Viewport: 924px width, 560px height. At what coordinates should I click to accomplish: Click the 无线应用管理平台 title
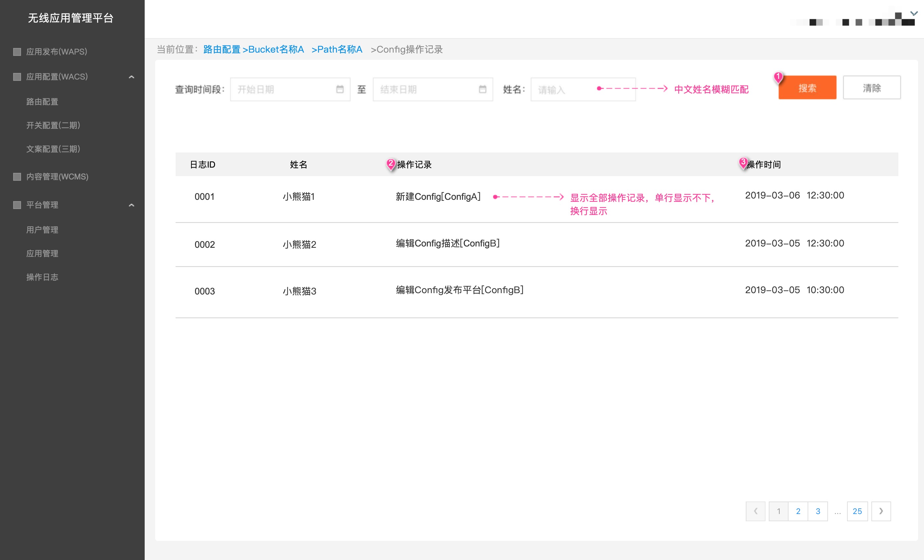(70, 18)
